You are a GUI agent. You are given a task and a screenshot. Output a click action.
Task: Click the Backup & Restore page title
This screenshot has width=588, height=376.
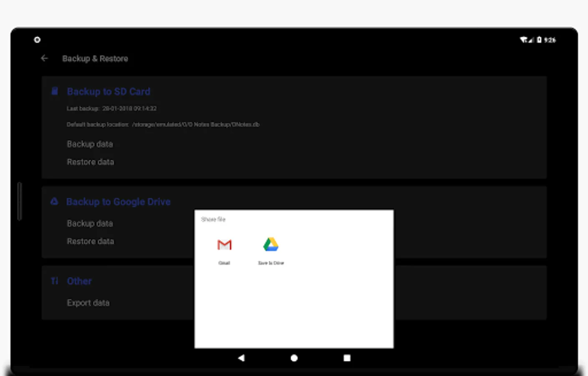coord(95,58)
